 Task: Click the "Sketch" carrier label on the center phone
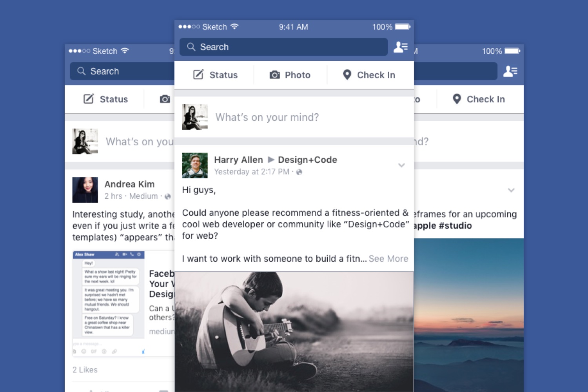coord(214,27)
